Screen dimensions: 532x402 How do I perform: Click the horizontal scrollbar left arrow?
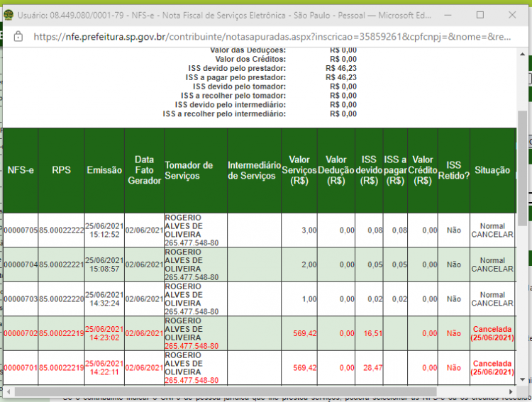9,392
